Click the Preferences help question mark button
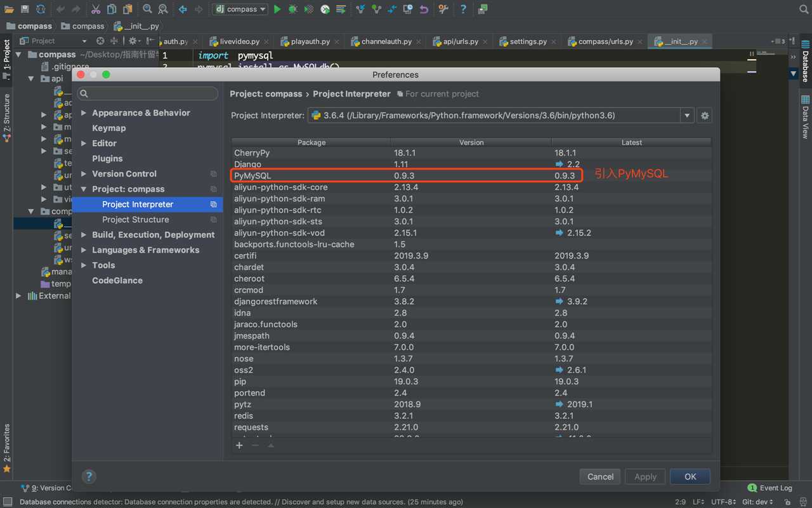This screenshot has width=812, height=508. [x=89, y=476]
